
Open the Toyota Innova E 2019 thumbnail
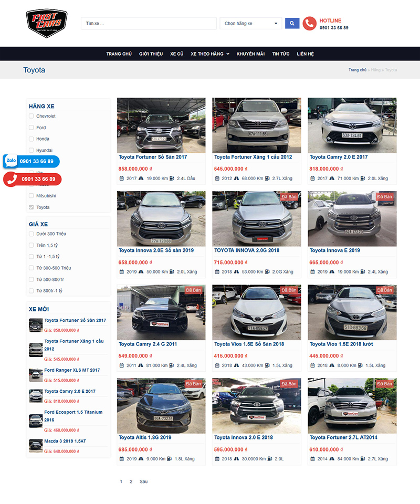click(x=352, y=219)
